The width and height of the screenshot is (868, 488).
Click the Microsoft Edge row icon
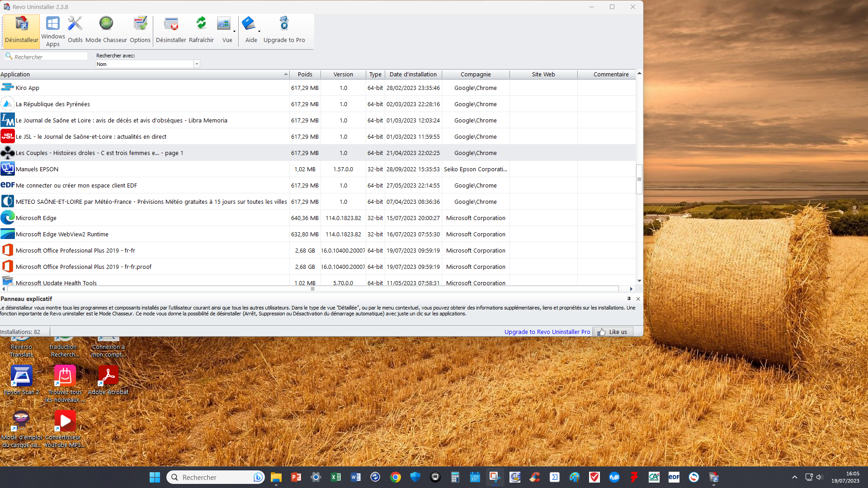(x=7, y=217)
